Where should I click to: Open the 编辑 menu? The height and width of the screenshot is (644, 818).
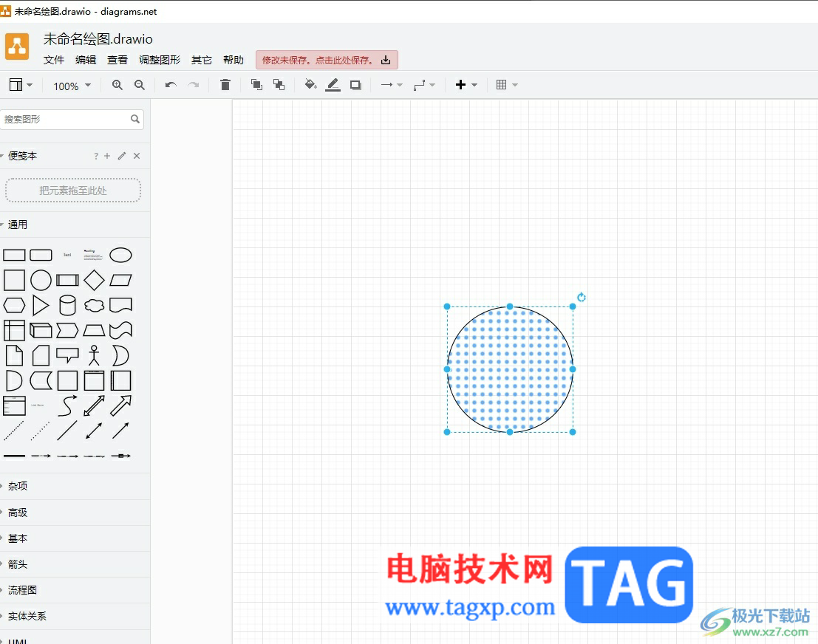86,60
